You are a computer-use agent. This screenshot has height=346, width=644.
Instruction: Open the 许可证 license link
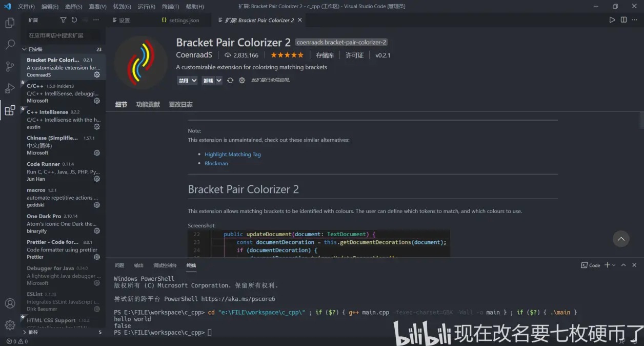[x=354, y=55]
